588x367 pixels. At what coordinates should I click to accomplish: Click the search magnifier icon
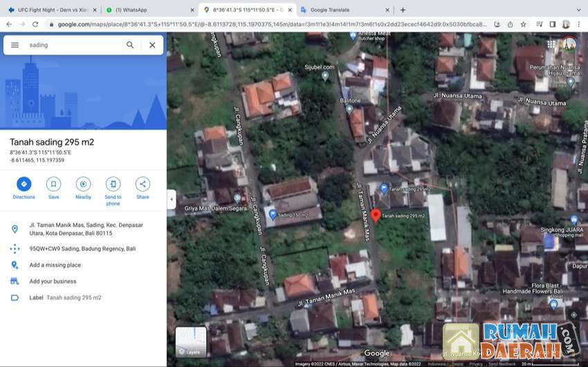130,45
